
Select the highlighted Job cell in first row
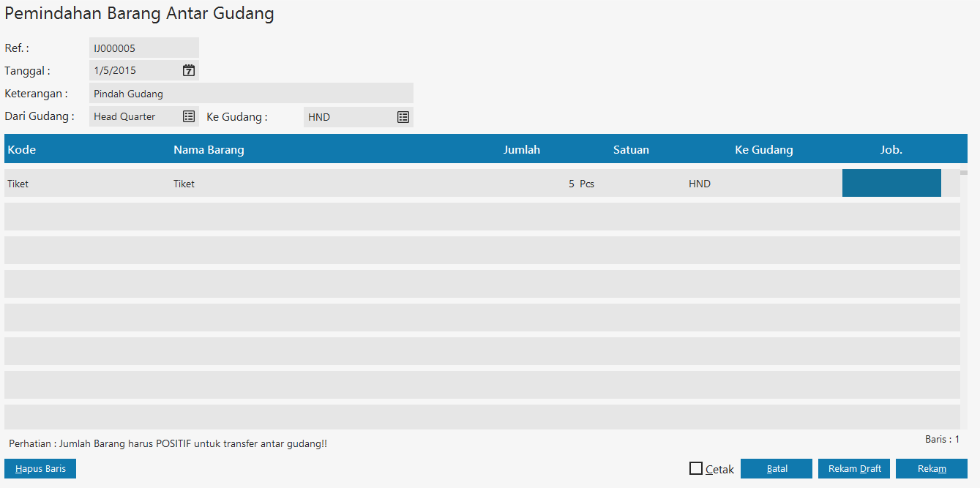pyautogui.click(x=891, y=183)
